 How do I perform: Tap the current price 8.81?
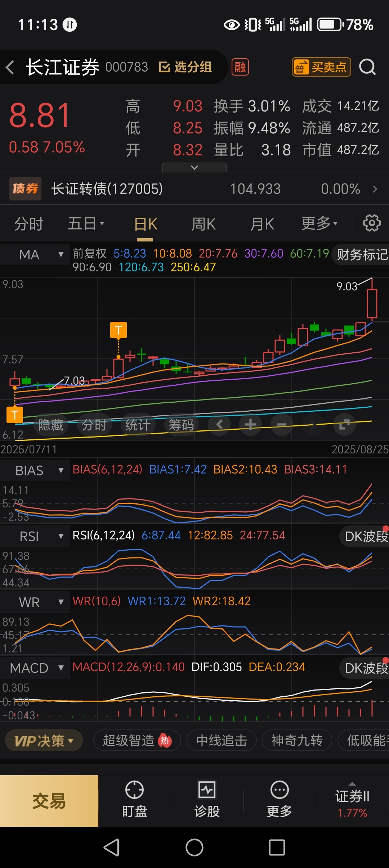pos(40,116)
